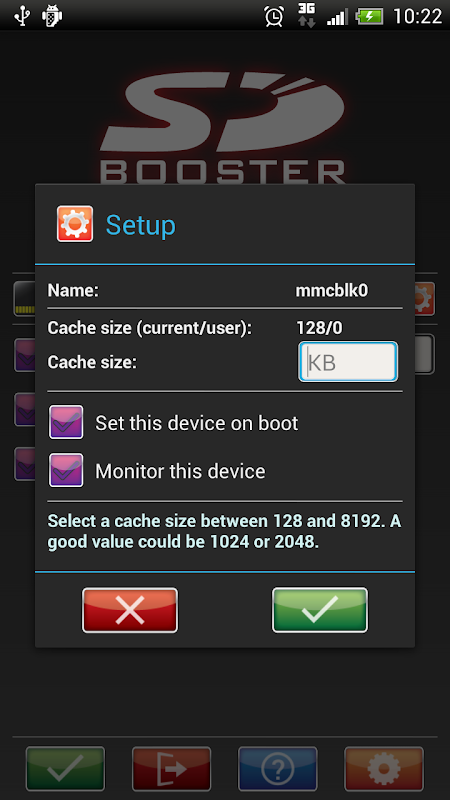Tap the battery charging icon in status bar

coord(369,16)
